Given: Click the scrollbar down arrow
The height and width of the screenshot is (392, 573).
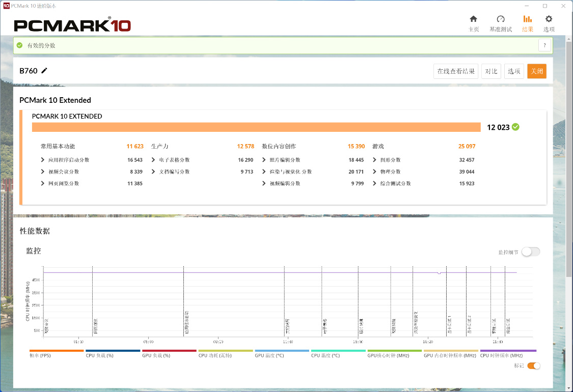Looking at the screenshot, I should pos(568,388).
